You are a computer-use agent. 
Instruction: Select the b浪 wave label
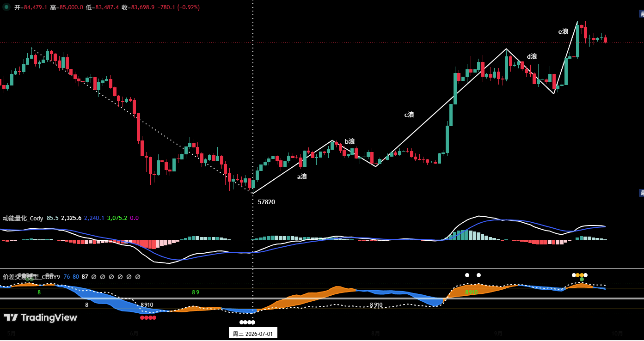coord(350,141)
